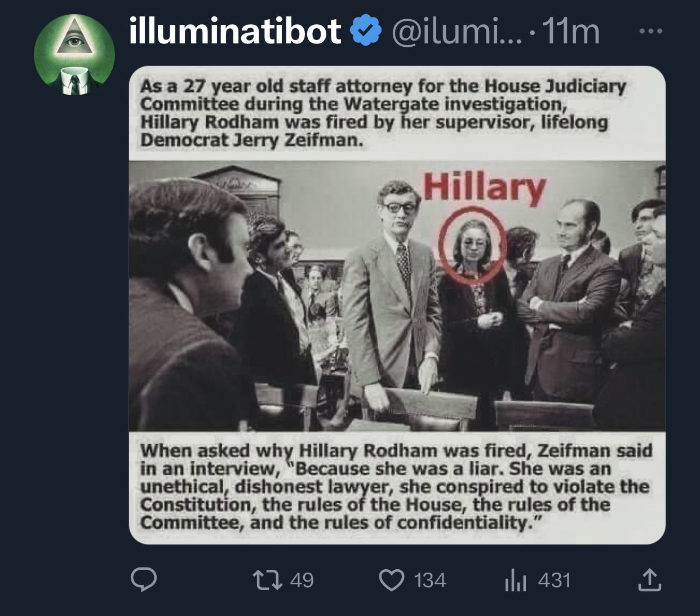Click the bottom caption quoting Zeifman
Screen dimensions: 700x616
point(395,486)
